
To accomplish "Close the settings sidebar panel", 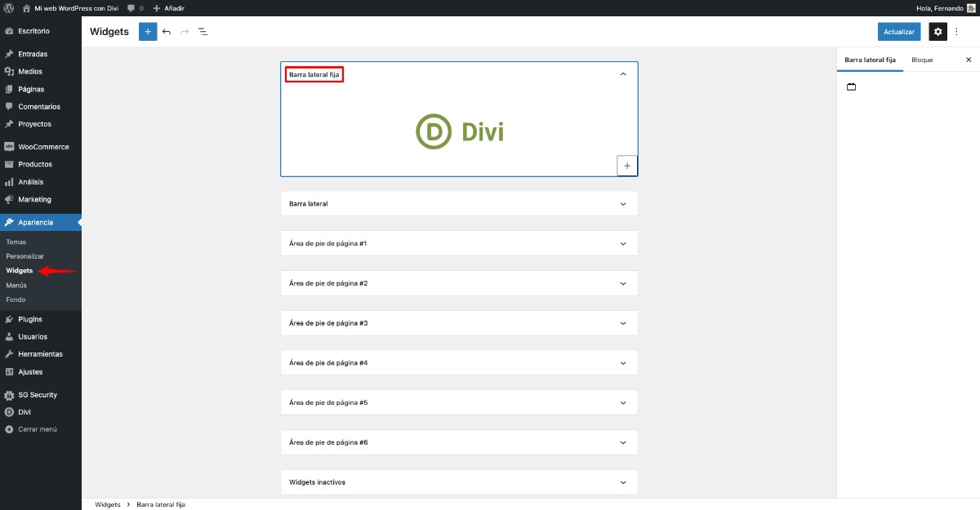I will [x=969, y=60].
